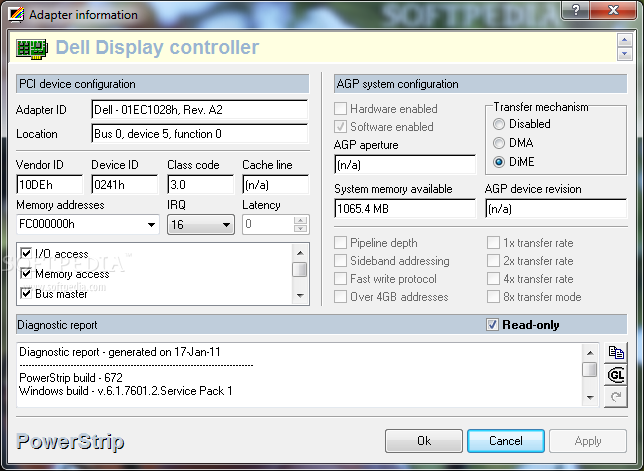Toggle the Over 4GB addresses checkbox
Screen dimensions: 644x471
coord(340,296)
